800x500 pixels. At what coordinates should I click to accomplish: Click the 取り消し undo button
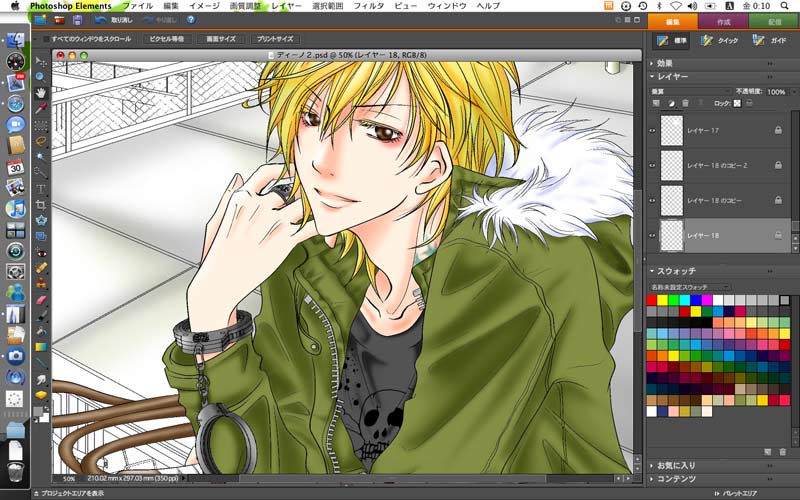coord(114,20)
